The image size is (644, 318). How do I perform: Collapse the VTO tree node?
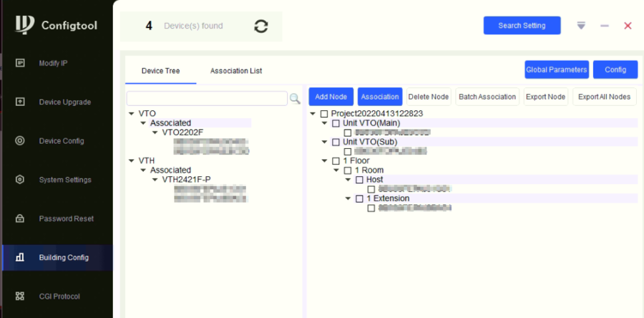coord(131,114)
